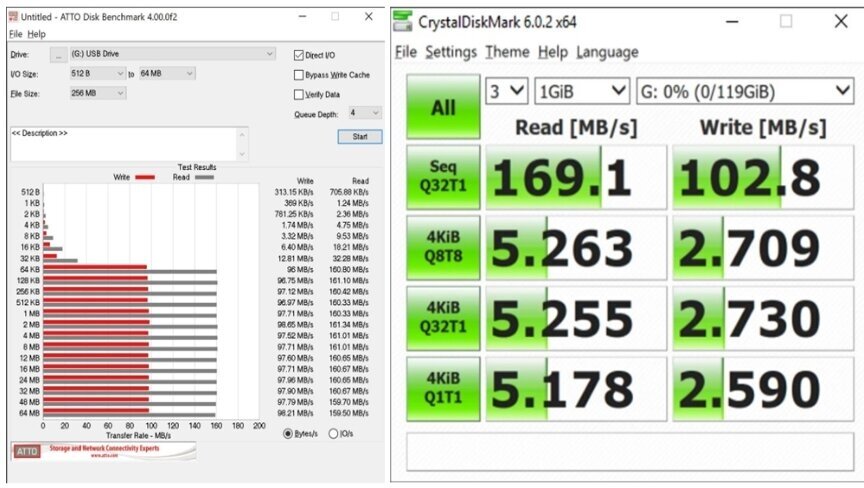Open CrystalDiskMark Settings menu
The width and height of the screenshot is (864, 488).
pos(451,52)
